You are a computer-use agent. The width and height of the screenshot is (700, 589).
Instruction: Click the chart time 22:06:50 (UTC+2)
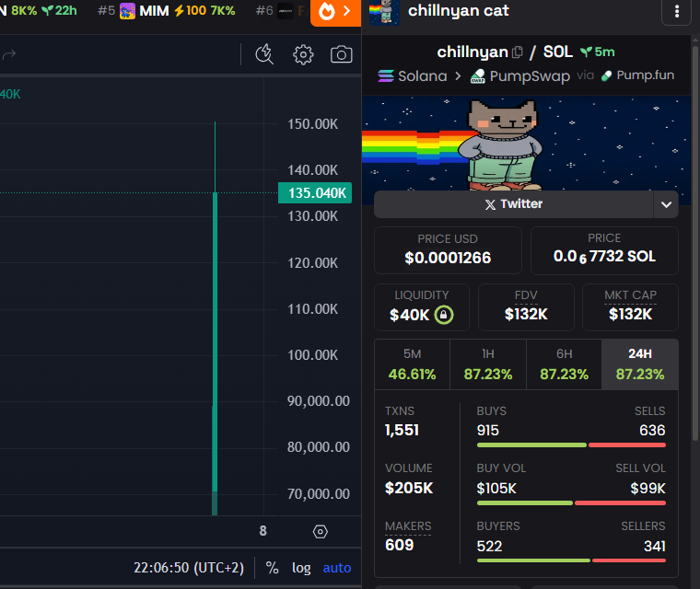[x=189, y=568]
